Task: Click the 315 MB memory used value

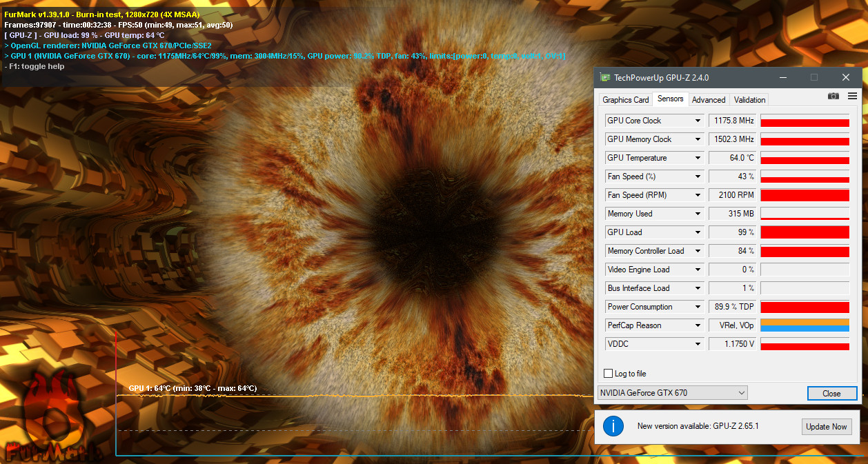Action: (733, 214)
